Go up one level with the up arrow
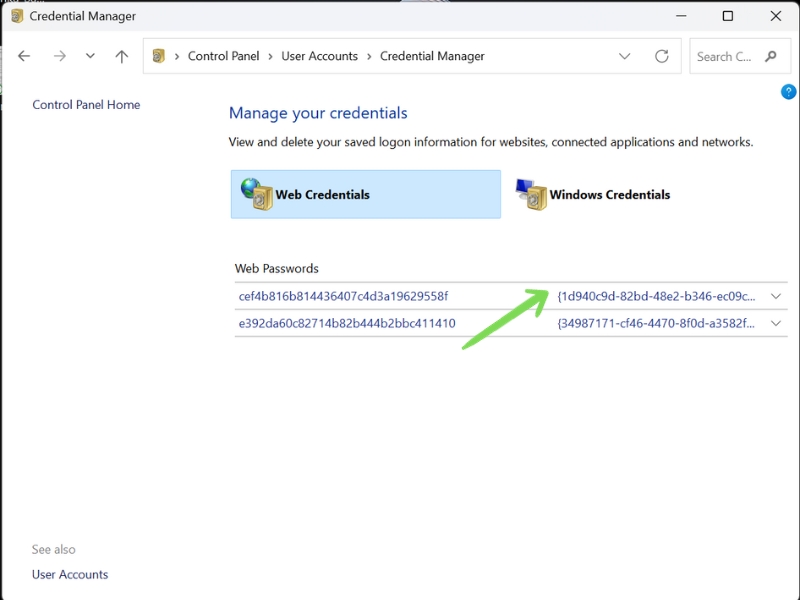Screen dimensions: 800x600 point(121,56)
